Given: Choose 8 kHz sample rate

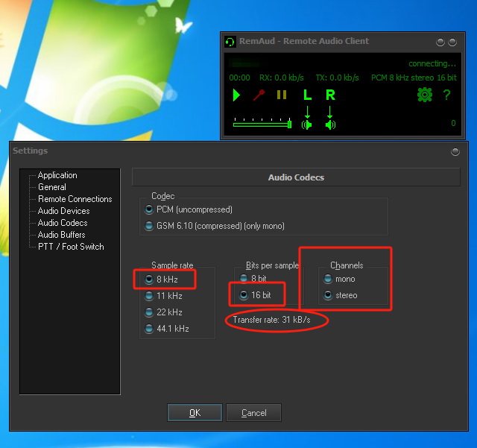Looking at the screenshot, I should click(x=161, y=279).
